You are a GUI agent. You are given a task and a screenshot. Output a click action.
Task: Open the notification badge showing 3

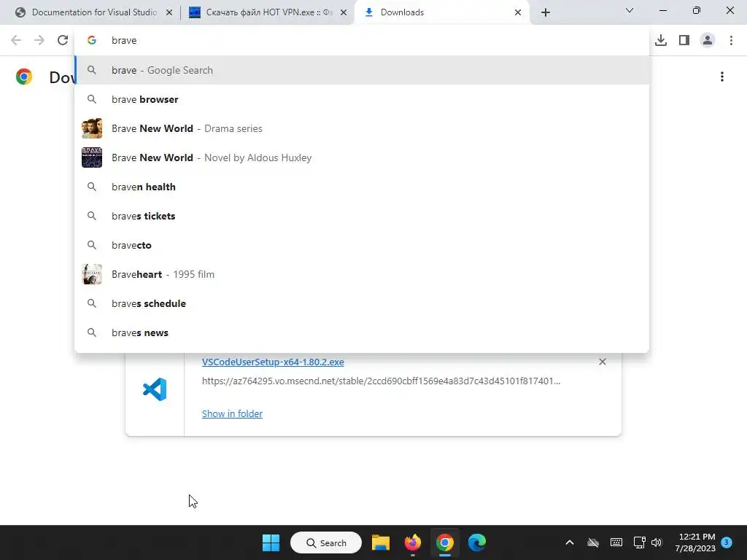click(x=727, y=542)
